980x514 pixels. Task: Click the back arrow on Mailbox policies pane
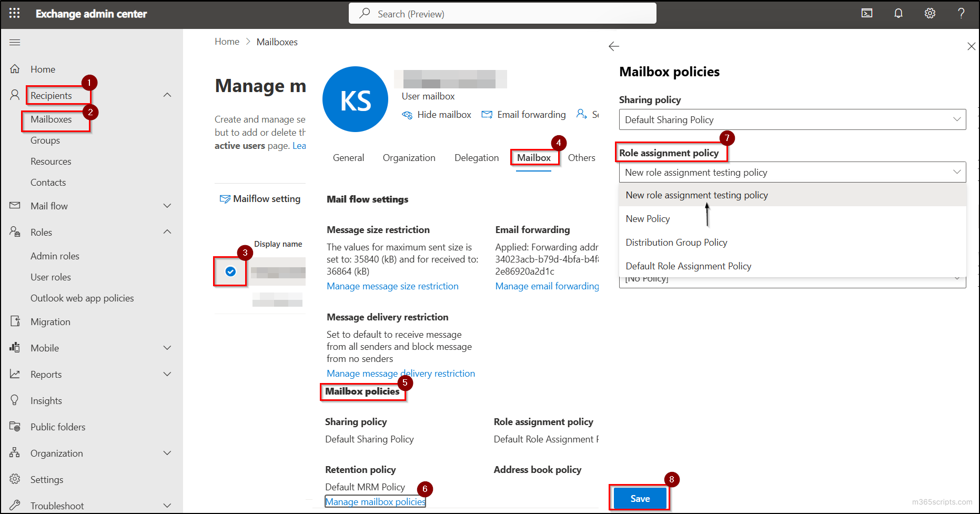point(614,46)
